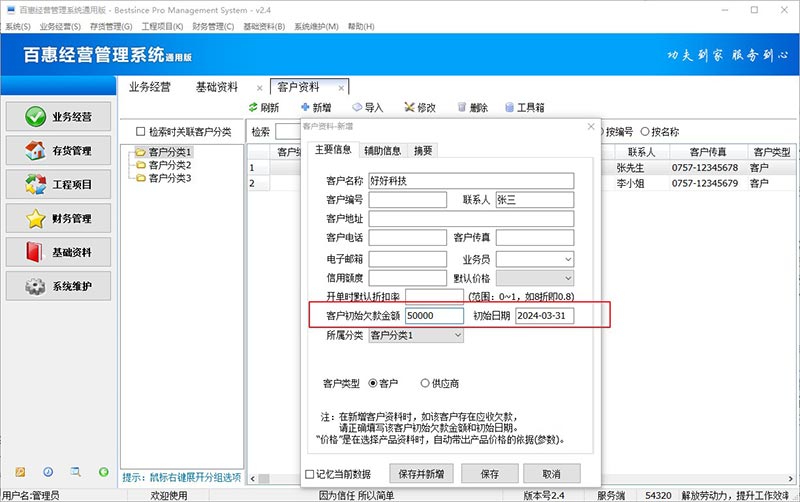
Task: Click the star 财务管理 sidebar icon
Action: pos(35,218)
